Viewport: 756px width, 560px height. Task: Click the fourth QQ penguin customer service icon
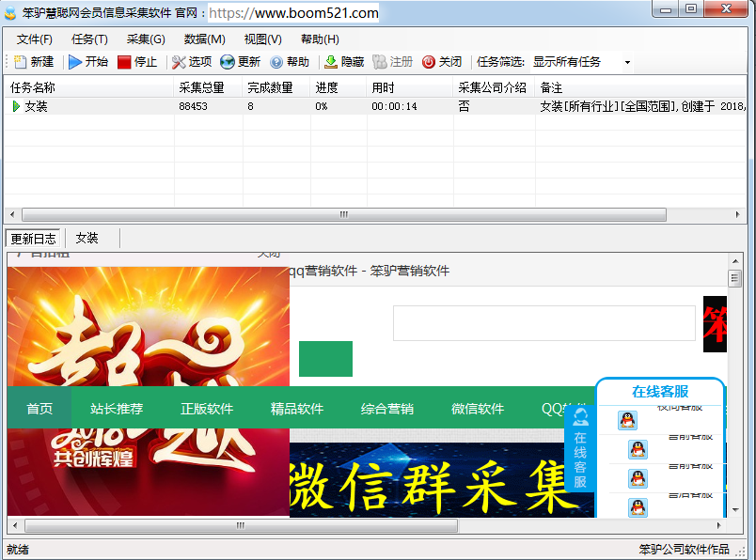(x=638, y=507)
